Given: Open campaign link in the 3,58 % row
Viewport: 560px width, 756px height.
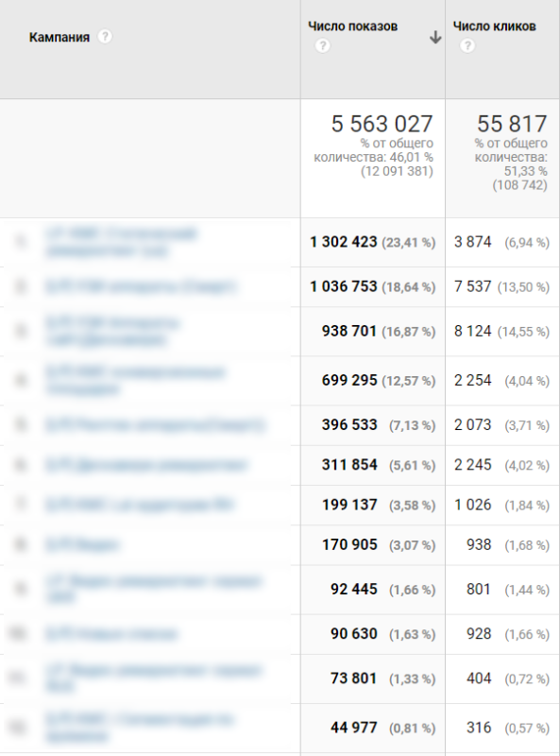Looking at the screenshot, I should [x=140, y=505].
